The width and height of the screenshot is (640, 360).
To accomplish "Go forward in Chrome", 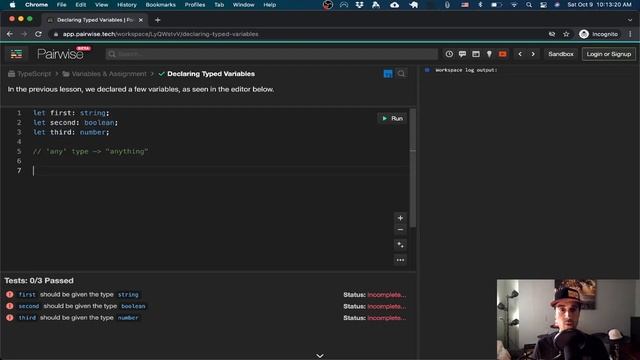I will pyautogui.click(x=24, y=34).
